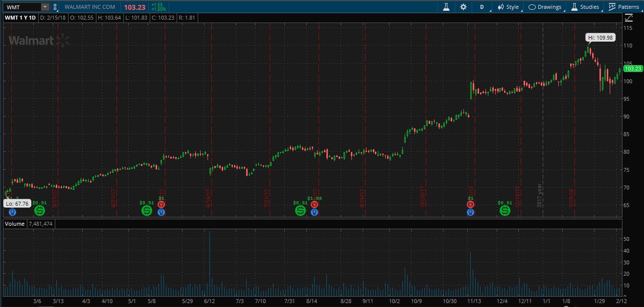Click earnings phone icon labeled $1.08

point(314,204)
